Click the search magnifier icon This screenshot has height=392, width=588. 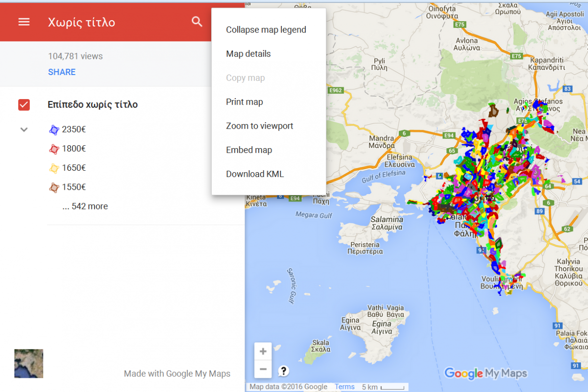click(197, 22)
